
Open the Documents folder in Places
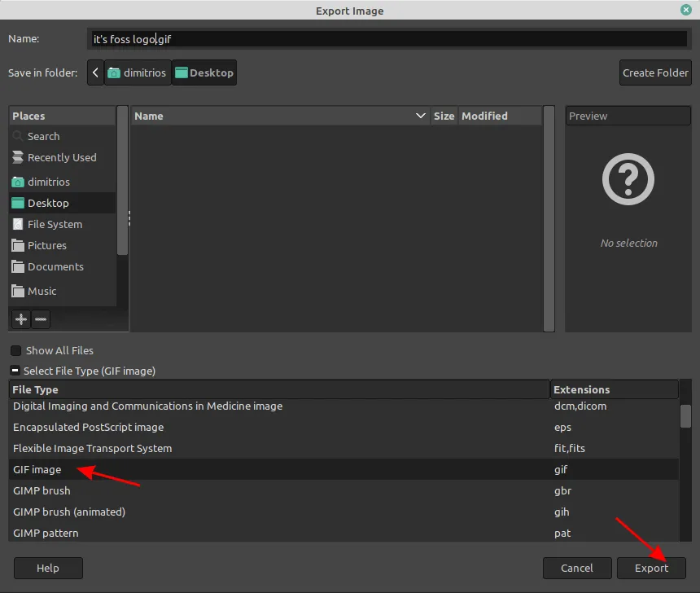[55, 267]
